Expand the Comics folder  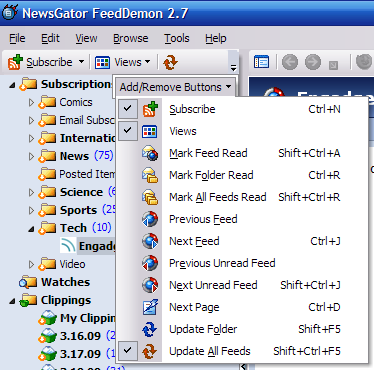(x=31, y=102)
